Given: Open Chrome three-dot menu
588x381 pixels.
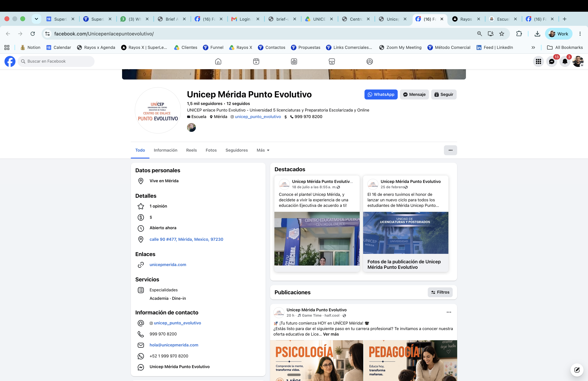Looking at the screenshot, I should tap(580, 34).
